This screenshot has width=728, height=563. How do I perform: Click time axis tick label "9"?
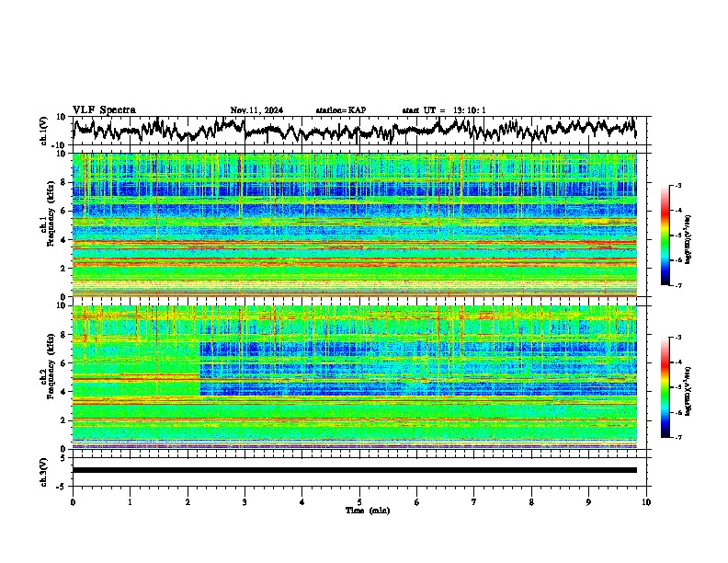588,502
